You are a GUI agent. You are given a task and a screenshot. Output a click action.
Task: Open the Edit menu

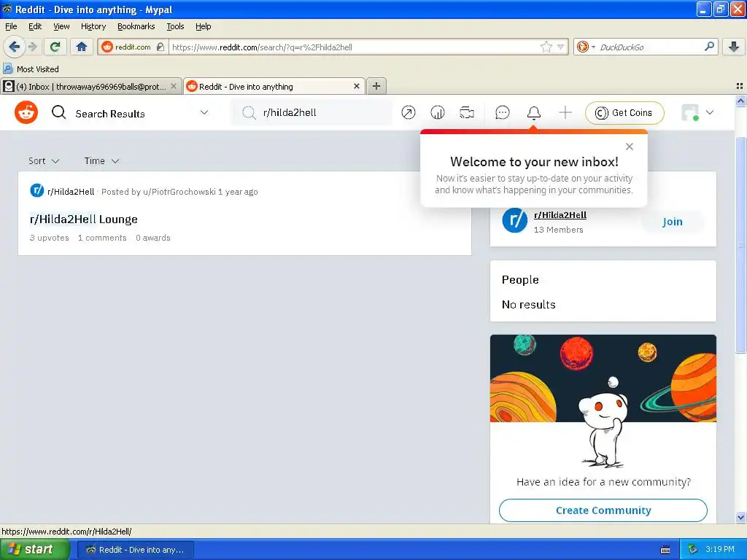(35, 26)
